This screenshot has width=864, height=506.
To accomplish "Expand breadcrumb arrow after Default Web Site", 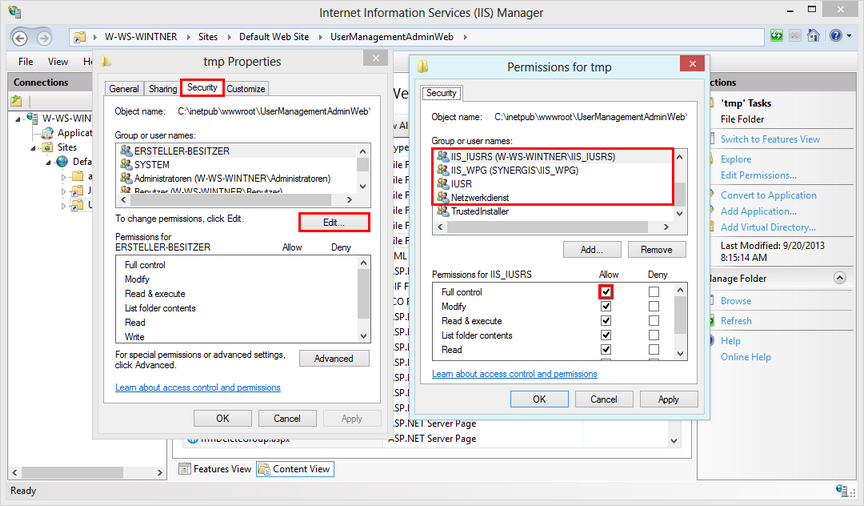I will tap(320, 37).
